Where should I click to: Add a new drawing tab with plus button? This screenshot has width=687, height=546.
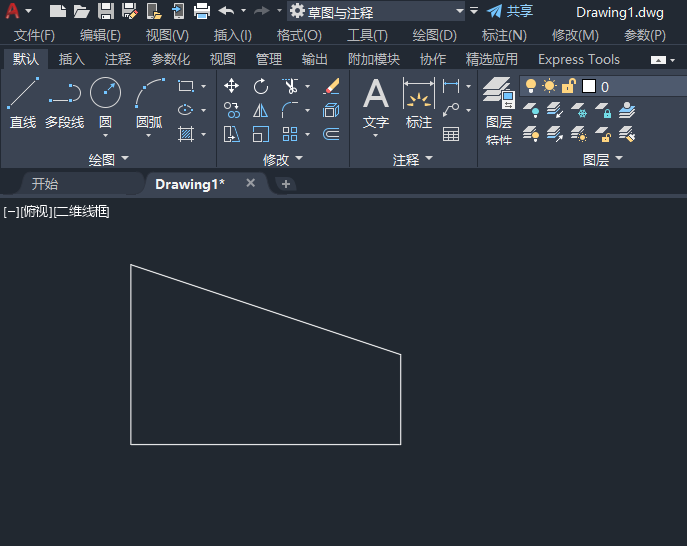coord(286,184)
